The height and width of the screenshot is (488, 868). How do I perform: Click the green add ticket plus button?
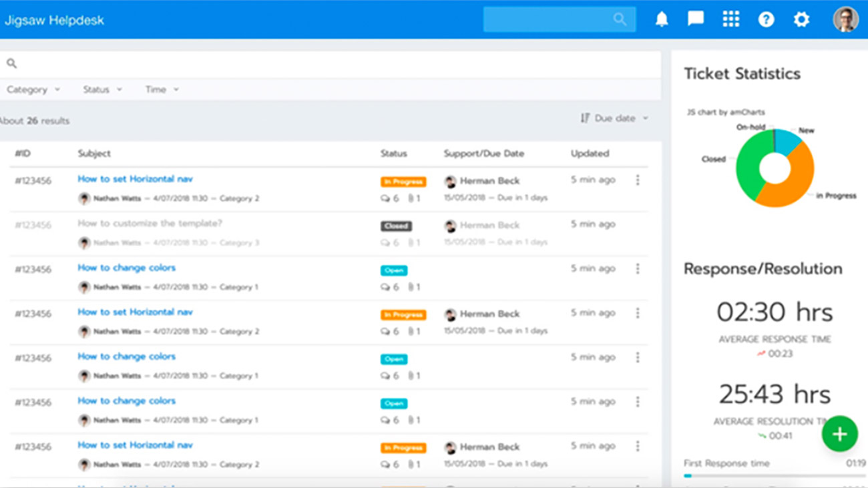click(839, 434)
